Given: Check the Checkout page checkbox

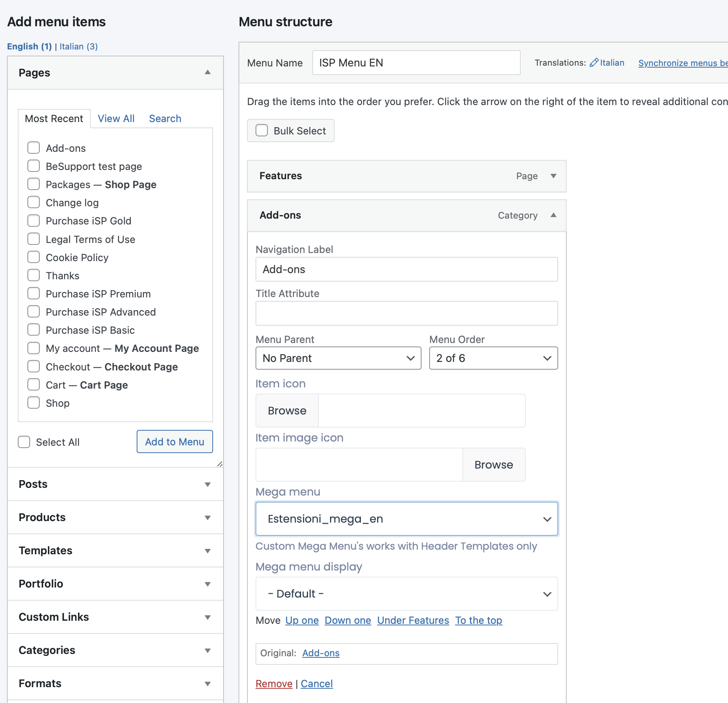Looking at the screenshot, I should (34, 366).
